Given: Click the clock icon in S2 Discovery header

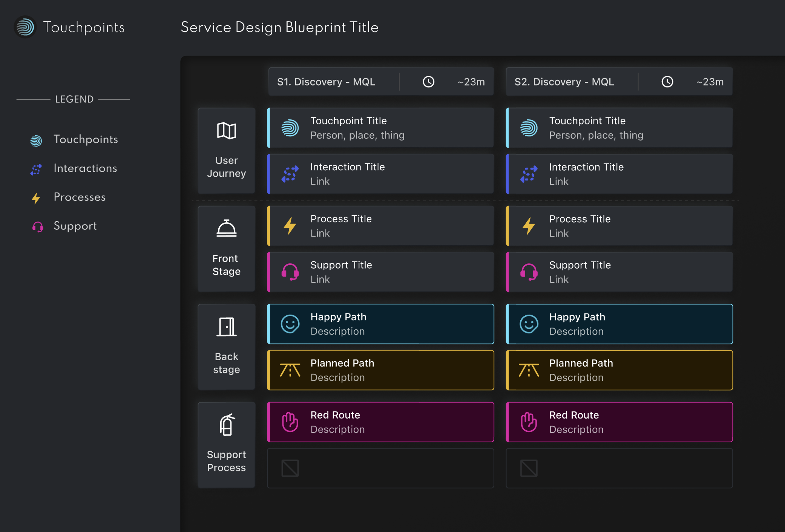Looking at the screenshot, I should [x=667, y=82].
